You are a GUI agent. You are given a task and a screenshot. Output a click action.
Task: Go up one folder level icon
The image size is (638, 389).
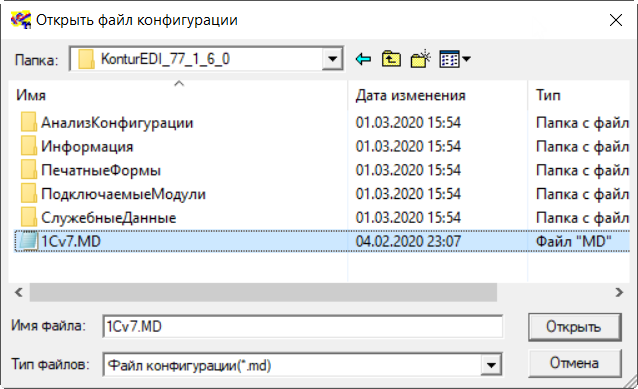click(x=391, y=59)
